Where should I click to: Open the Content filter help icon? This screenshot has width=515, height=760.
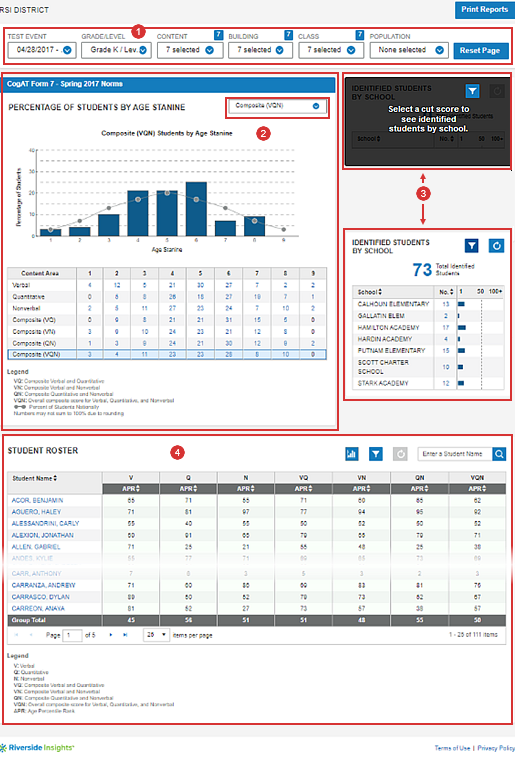click(x=218, y=35)
